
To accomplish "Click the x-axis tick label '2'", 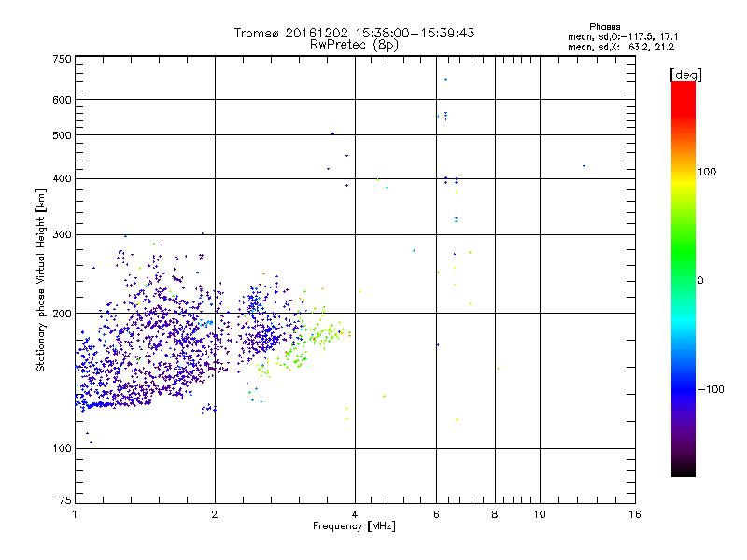I will pos(215,514).
